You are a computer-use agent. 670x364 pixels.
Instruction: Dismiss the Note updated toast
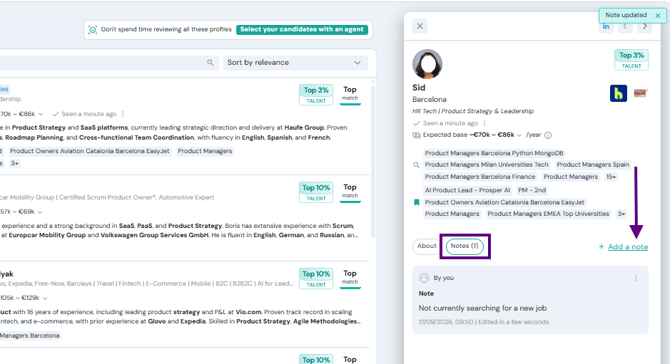point(658,15)
